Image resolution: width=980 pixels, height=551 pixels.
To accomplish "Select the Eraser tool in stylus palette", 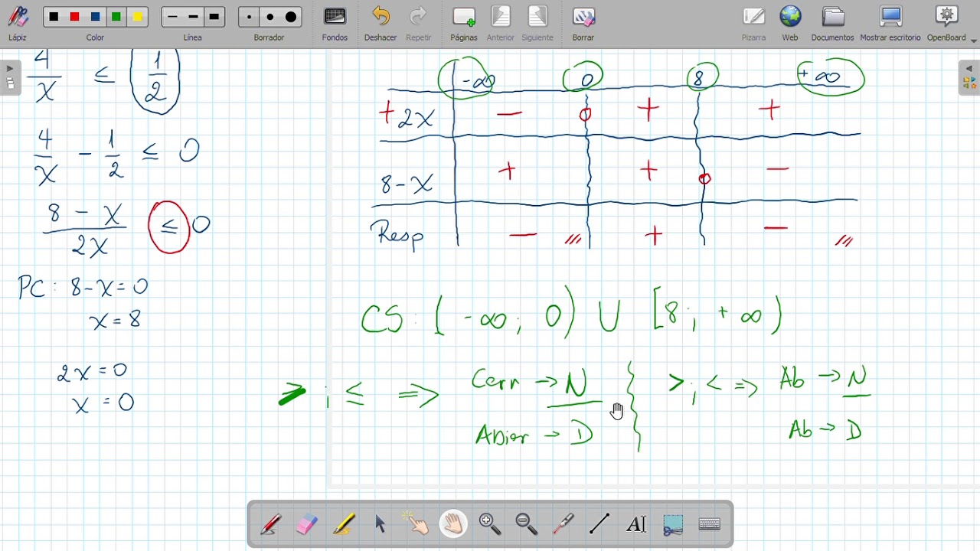I will coord(306,524).
